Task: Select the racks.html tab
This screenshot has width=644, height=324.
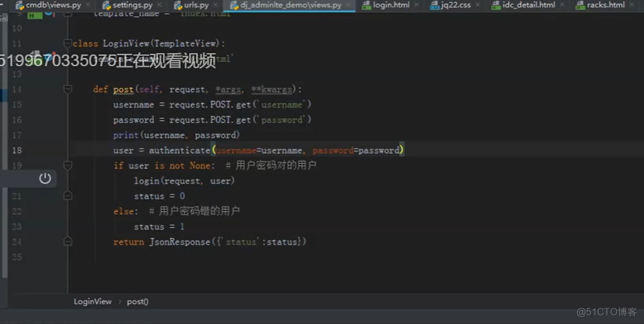Action: pyautogui.click(x=606, y=5)
